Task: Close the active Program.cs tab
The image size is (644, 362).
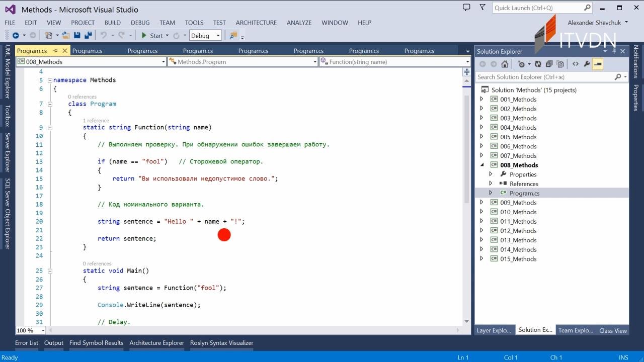Action: point(64,51)
